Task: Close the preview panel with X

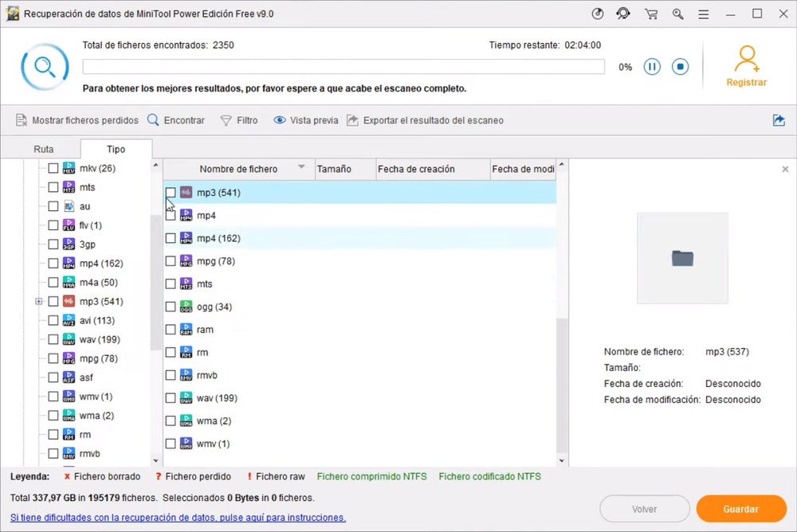Action: 785,169
